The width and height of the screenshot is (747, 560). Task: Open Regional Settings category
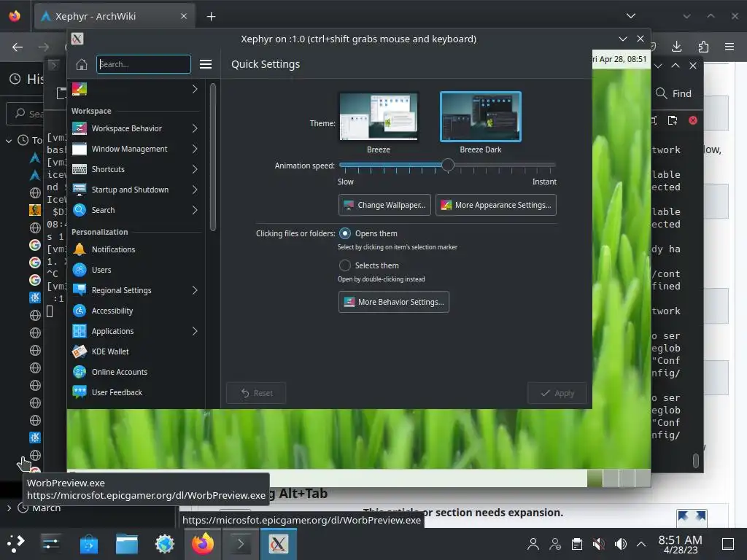135,290
